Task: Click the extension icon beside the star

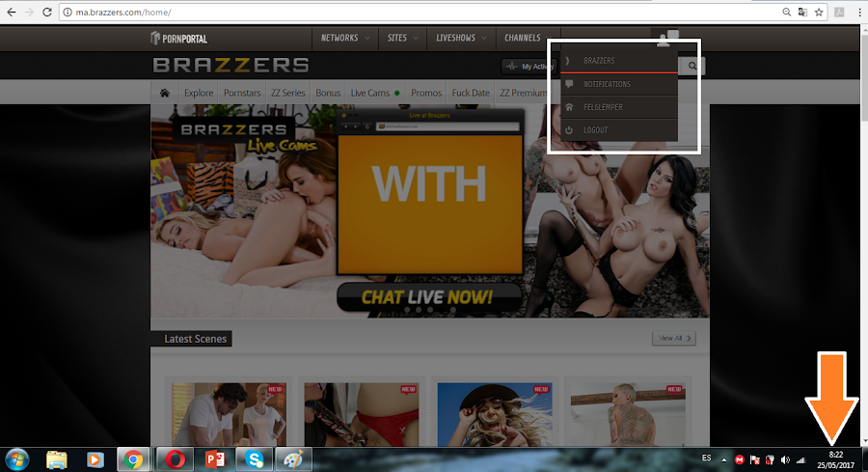Action: (839, 13)
